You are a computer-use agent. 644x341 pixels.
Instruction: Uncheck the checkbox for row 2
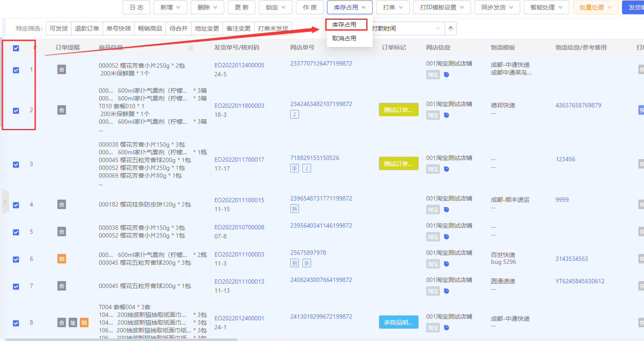[x=16, y=111]
